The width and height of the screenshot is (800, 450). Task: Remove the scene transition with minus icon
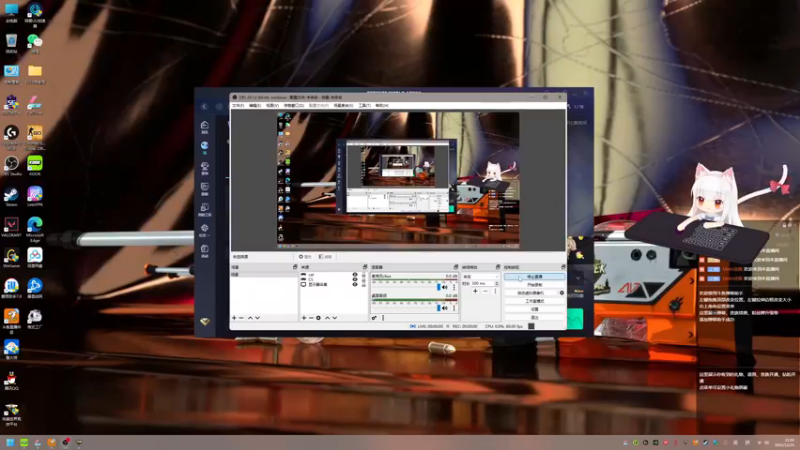[485, 291]
